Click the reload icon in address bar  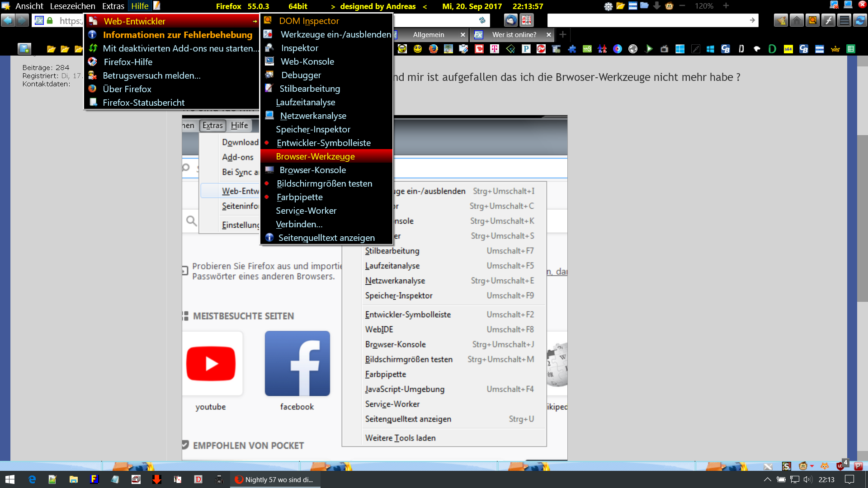point(482,20)
